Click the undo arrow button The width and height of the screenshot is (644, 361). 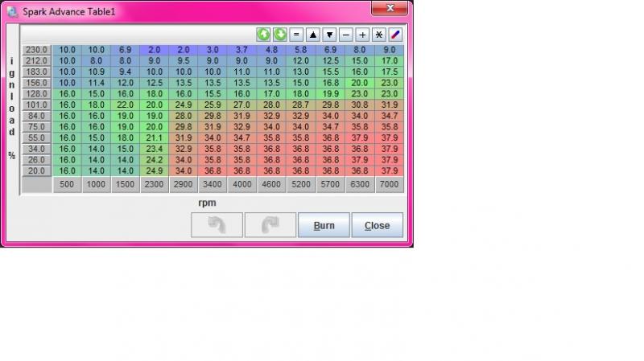[x=217, y=225]
